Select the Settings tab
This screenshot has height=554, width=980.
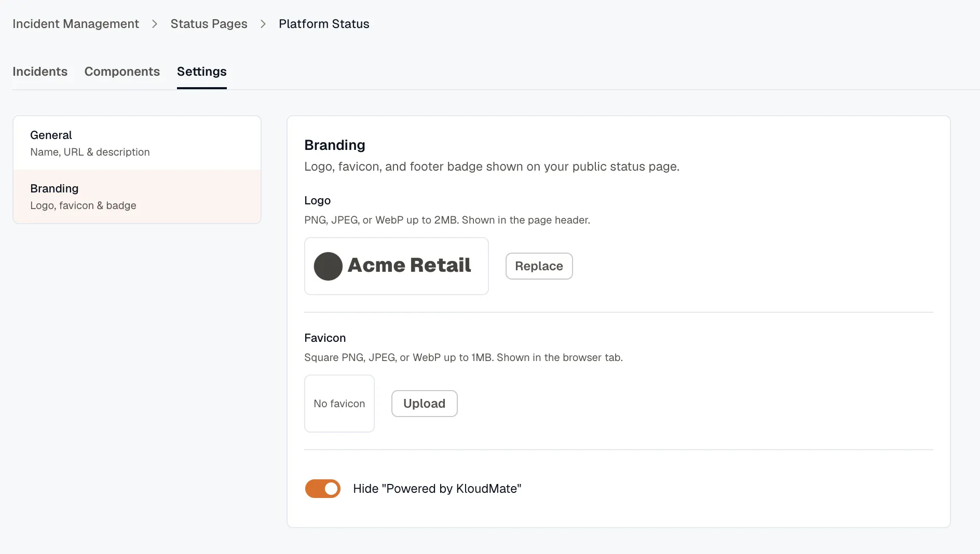(202, 72)
